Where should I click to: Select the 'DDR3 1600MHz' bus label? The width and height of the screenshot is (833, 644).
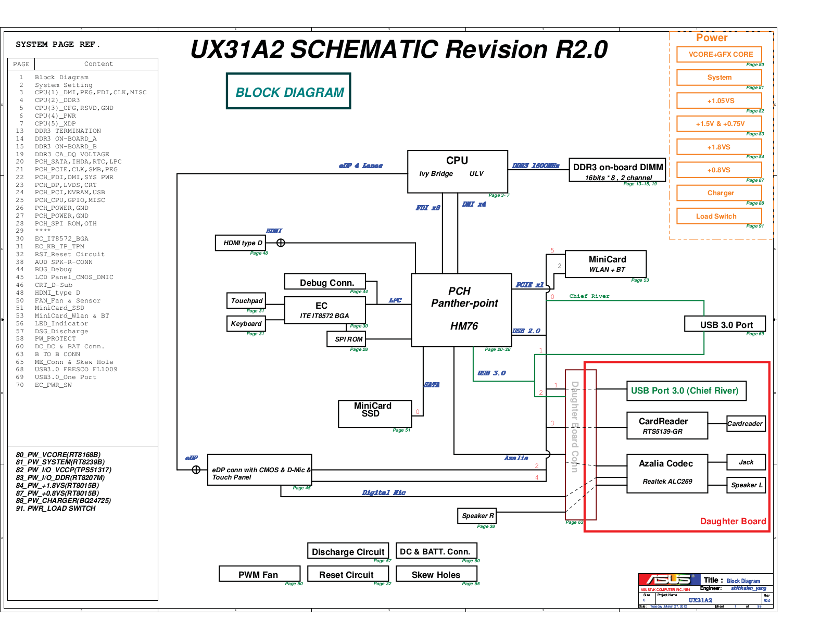click(x=536, y=166)
